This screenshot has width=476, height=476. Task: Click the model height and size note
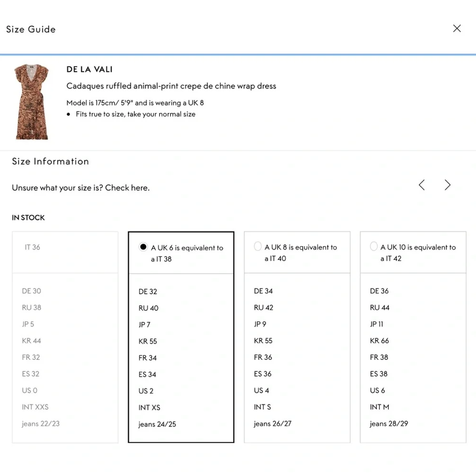(x=135, y=103)
